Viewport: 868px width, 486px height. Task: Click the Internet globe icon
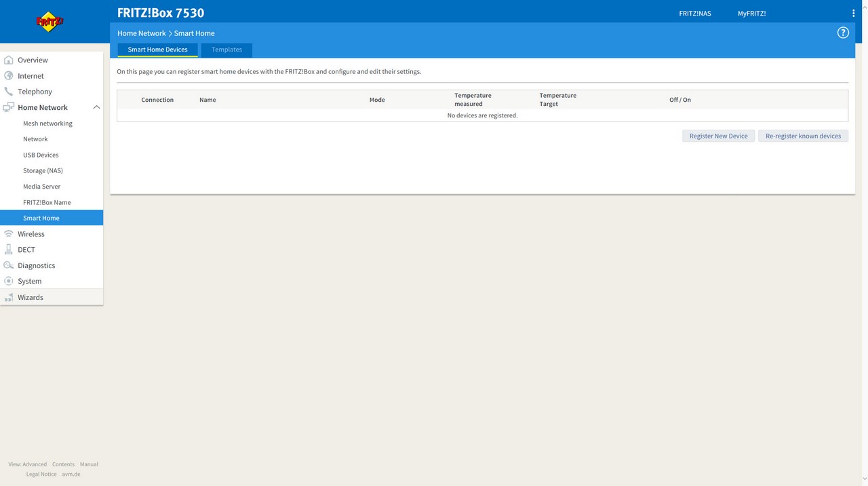[x=9, y=76]
